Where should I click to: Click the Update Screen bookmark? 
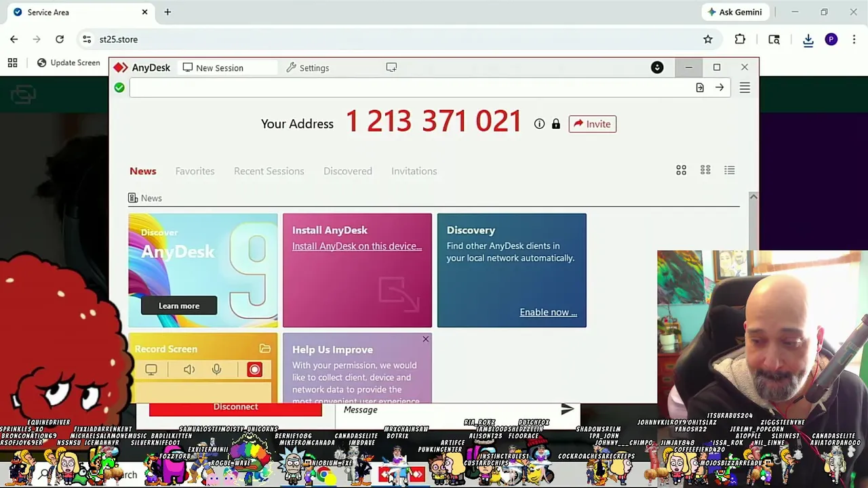point(68,63)
